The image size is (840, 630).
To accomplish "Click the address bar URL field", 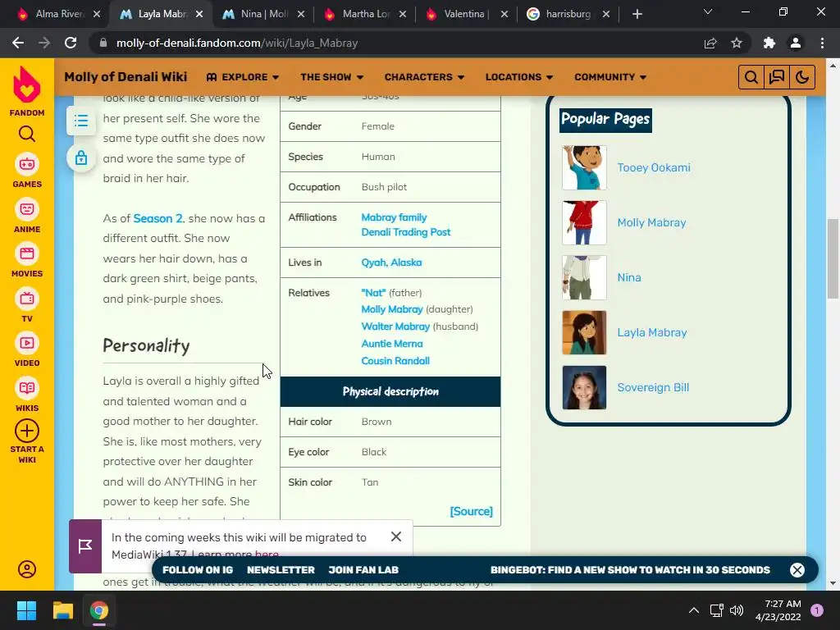I will [396, 43].
